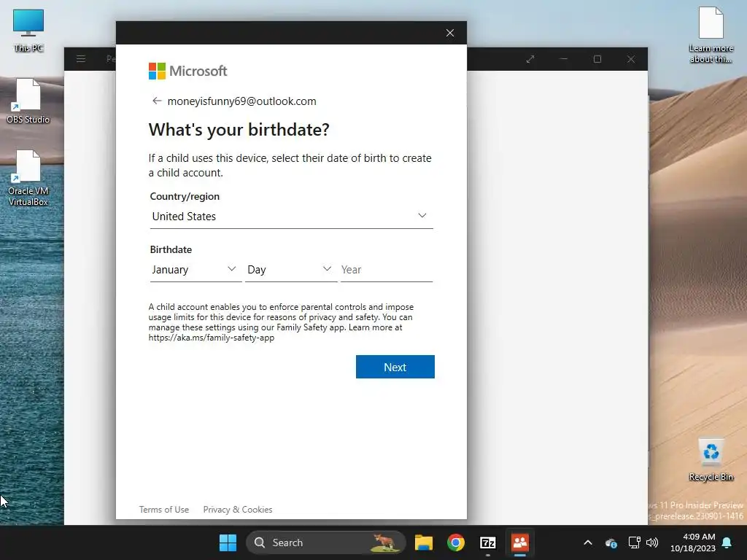
Task: Open the hamburger menu in the background window
Action: [x=81, y=59]
